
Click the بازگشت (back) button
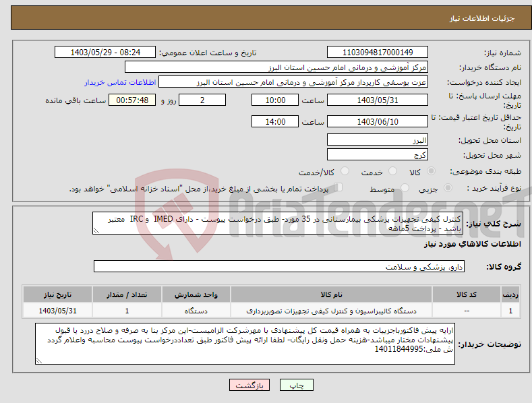click(249, 385)
